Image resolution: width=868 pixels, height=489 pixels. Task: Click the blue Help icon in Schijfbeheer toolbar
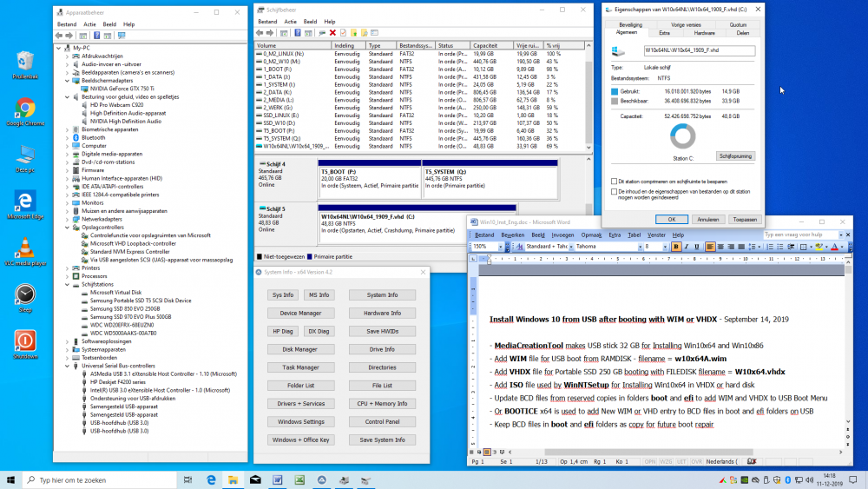296,33
